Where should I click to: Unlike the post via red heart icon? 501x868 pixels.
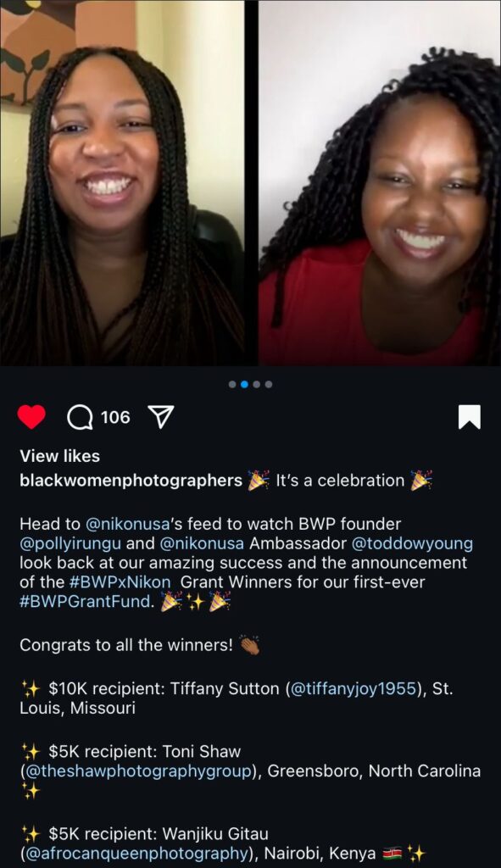(31, 417)
